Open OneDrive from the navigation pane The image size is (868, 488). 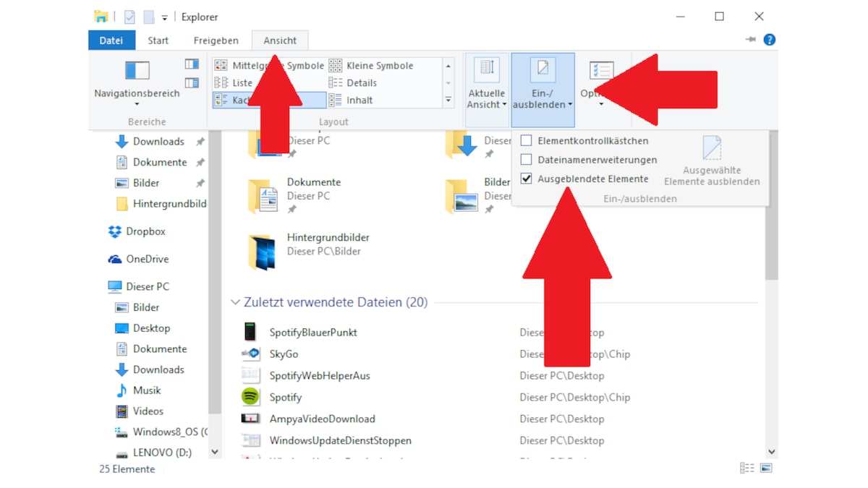coord(148,259)
